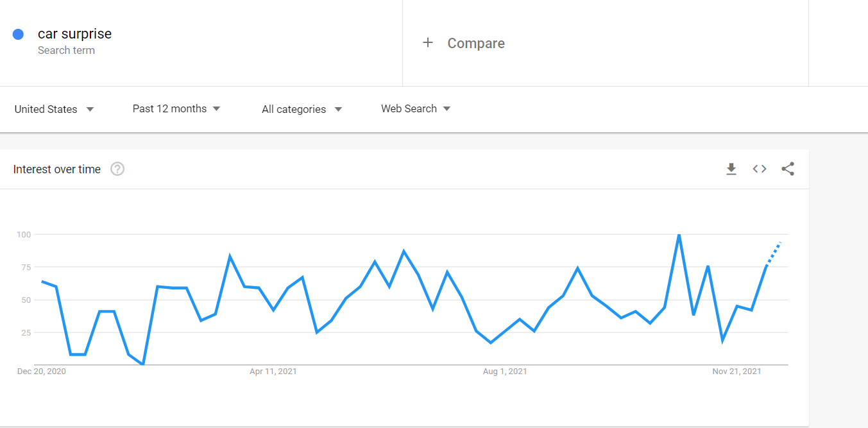Image resolution: width=868 pixels, height=428 pixels.
Task: Click the Search term label under car surprise
Action: tap(66, 51)
